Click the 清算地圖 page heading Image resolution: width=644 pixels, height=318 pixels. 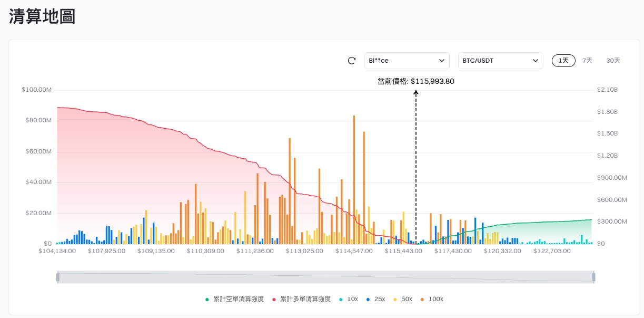point(42,16)
